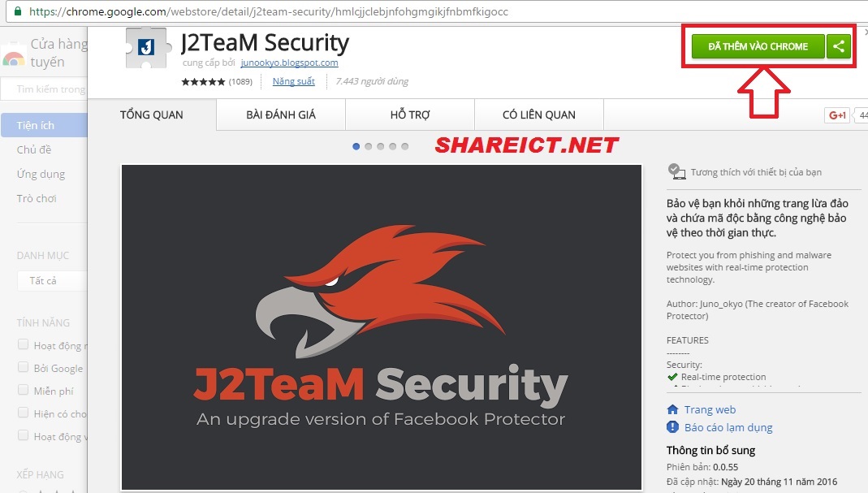Image resolution: width=868 pixels, height=493 pixels.
Task: Open the junookyo.blogspot.com link
Action: [290, 63]
